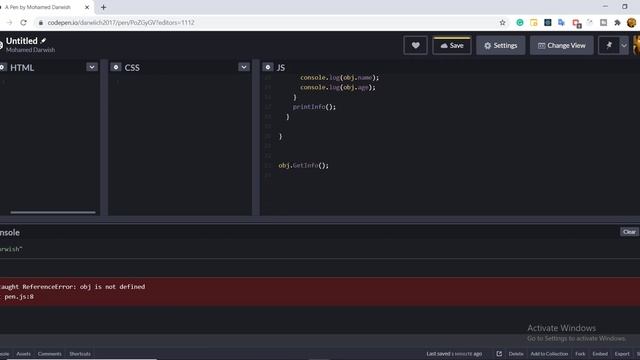Go forward with the browser arrow

(x=9, y=23)
